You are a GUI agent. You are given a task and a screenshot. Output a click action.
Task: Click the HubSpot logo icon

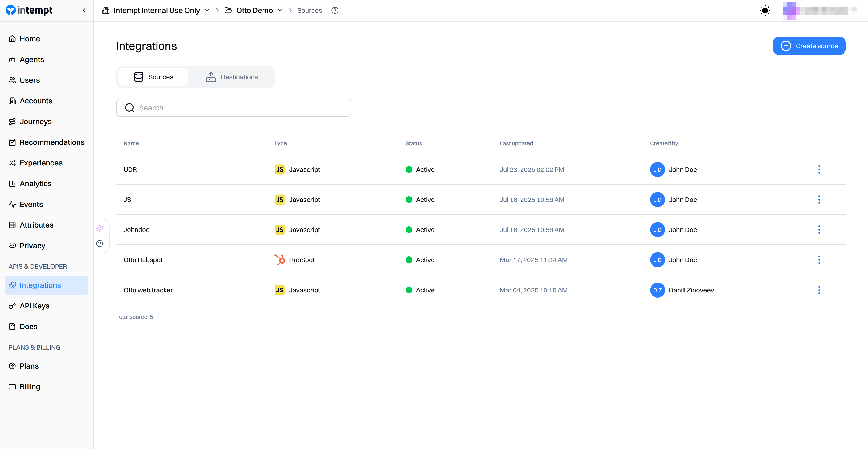click(x=279, y=260)
